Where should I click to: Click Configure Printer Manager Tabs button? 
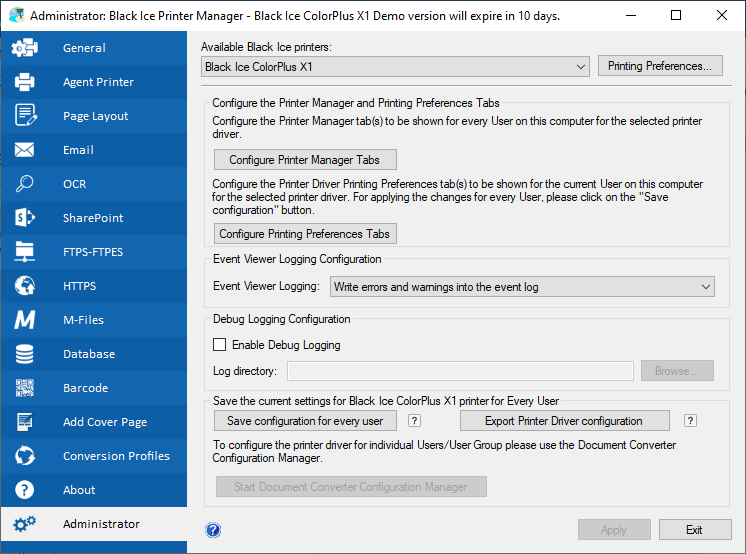(305, 160)
